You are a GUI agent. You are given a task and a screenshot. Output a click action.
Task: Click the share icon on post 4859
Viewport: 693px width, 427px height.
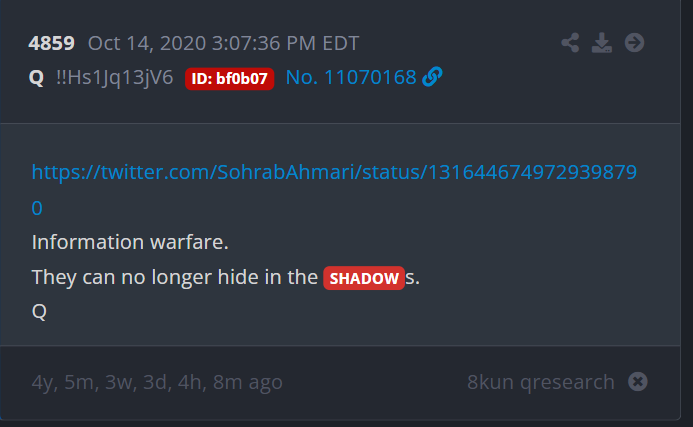(570, 43)
